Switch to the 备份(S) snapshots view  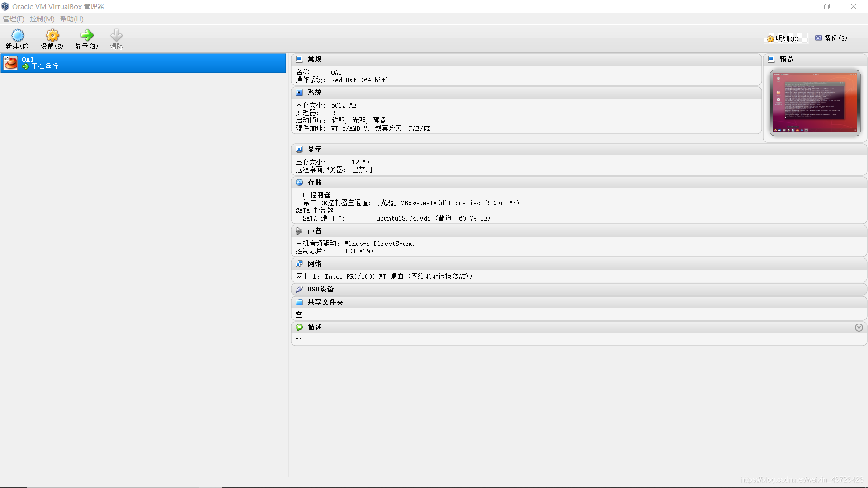tap(831, 38)
